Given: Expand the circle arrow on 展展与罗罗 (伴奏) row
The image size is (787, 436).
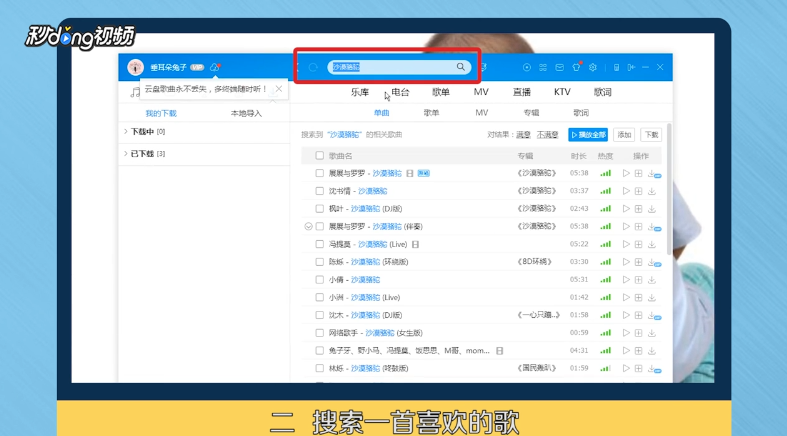Looking at the screenshot, I should [308, 226].
